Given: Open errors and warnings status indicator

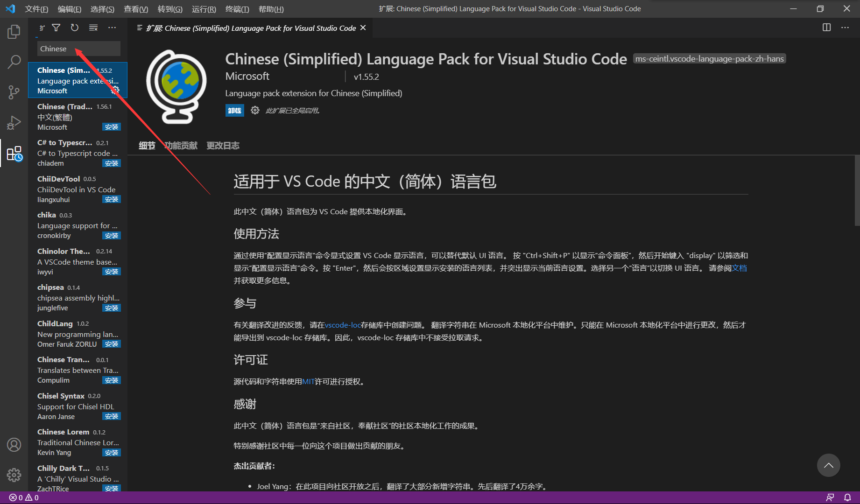Looking at the screenshot, I should [x=24, y=497].
